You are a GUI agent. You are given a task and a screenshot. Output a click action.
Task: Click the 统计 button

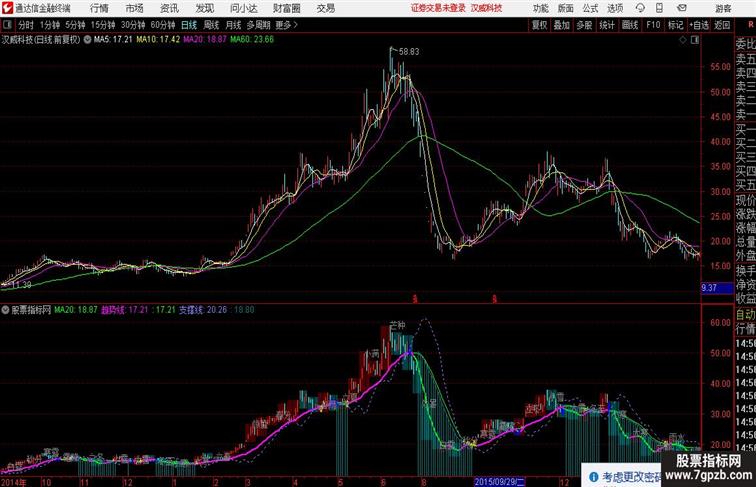pyautogui.click(x=607, y=25)
